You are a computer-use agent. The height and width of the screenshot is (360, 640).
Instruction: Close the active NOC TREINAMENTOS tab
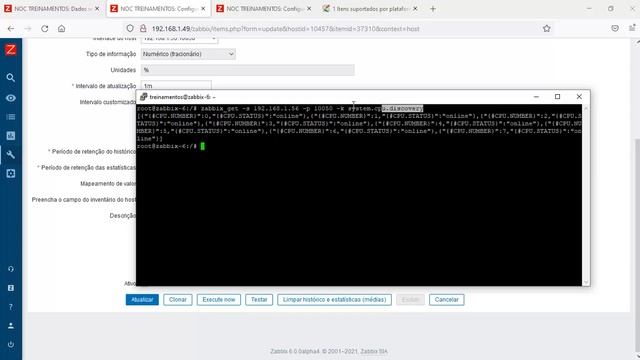click(203, 9)
